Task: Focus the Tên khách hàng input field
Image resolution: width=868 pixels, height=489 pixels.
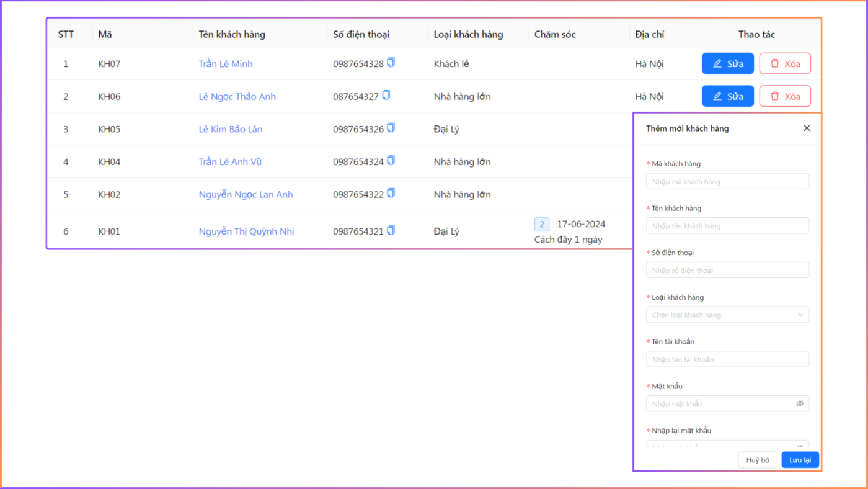Action: pyautogui.click(x=727, y=226)
